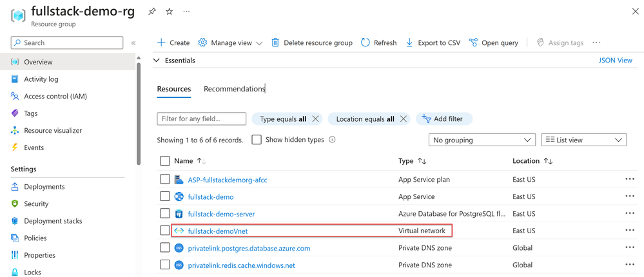Open the fullstack-demo-server resource link
Screen dimensions: 644x277
(x=221, y=214)
